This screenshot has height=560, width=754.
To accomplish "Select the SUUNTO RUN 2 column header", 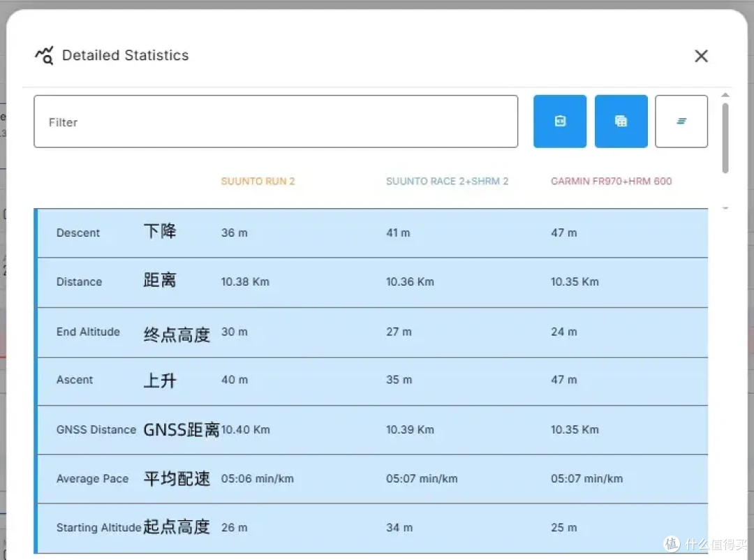I will pos(258,182).
